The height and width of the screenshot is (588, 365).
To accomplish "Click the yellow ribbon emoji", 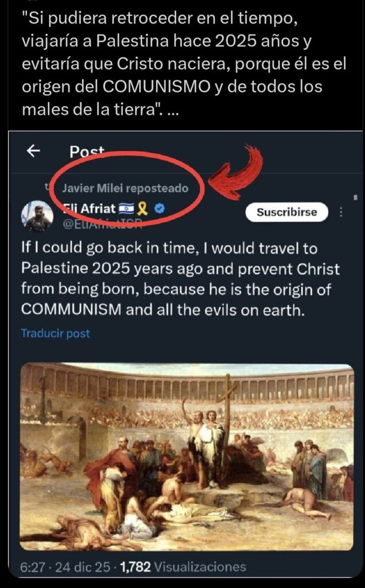I will click(143, 208).
